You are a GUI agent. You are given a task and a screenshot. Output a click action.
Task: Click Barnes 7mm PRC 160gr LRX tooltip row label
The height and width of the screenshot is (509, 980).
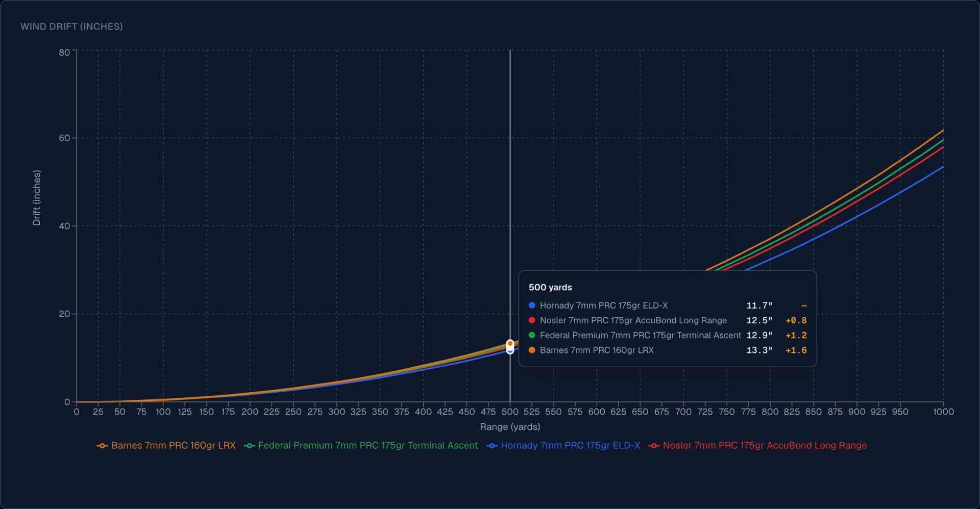click(x=597, y=350)
